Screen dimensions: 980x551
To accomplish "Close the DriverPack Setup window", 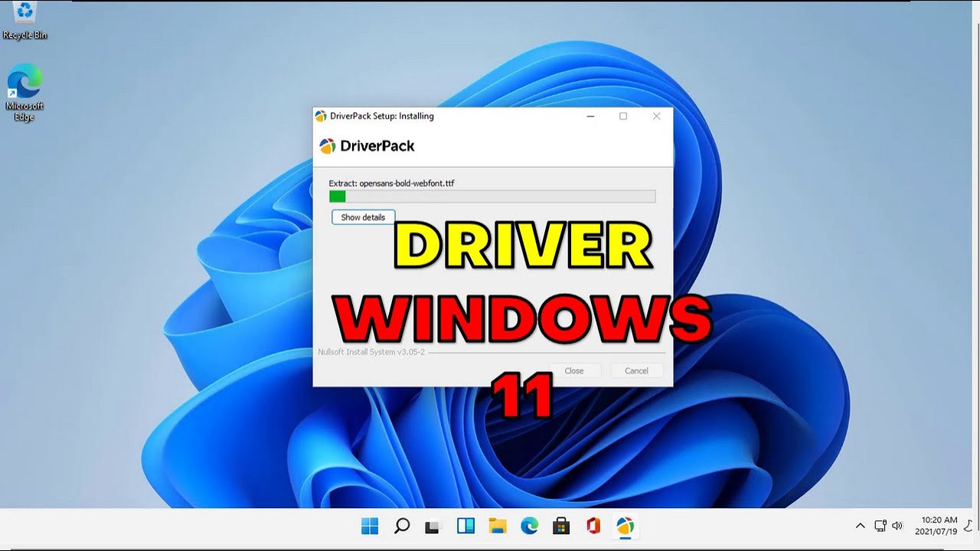I will click(x=656, y=116).
